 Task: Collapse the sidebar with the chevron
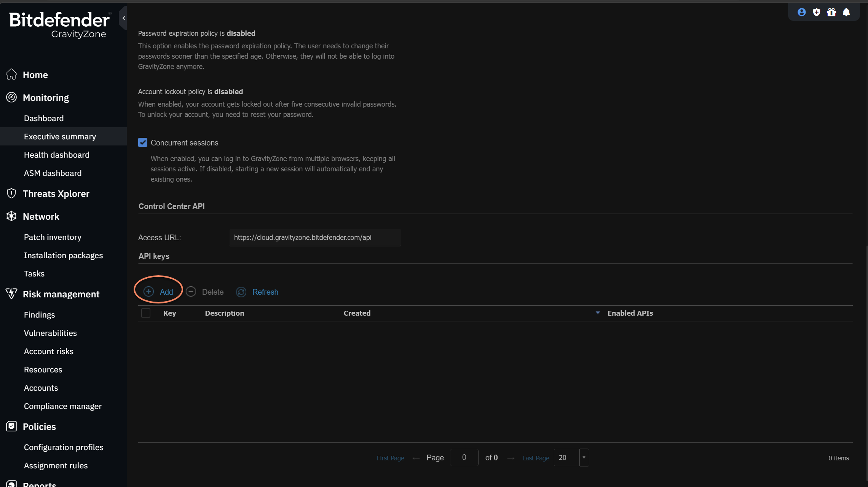(x=123, y=18)
